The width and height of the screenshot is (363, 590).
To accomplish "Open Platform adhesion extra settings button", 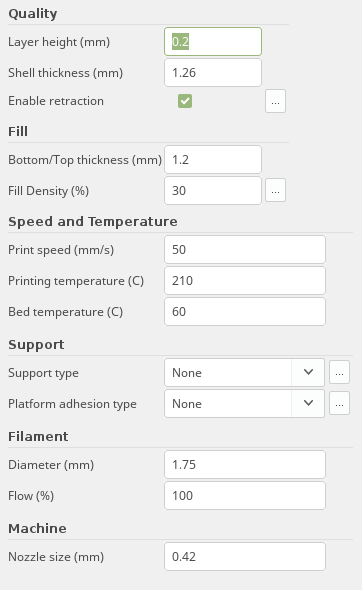I will pyautogui.click(x=339, y=403).
